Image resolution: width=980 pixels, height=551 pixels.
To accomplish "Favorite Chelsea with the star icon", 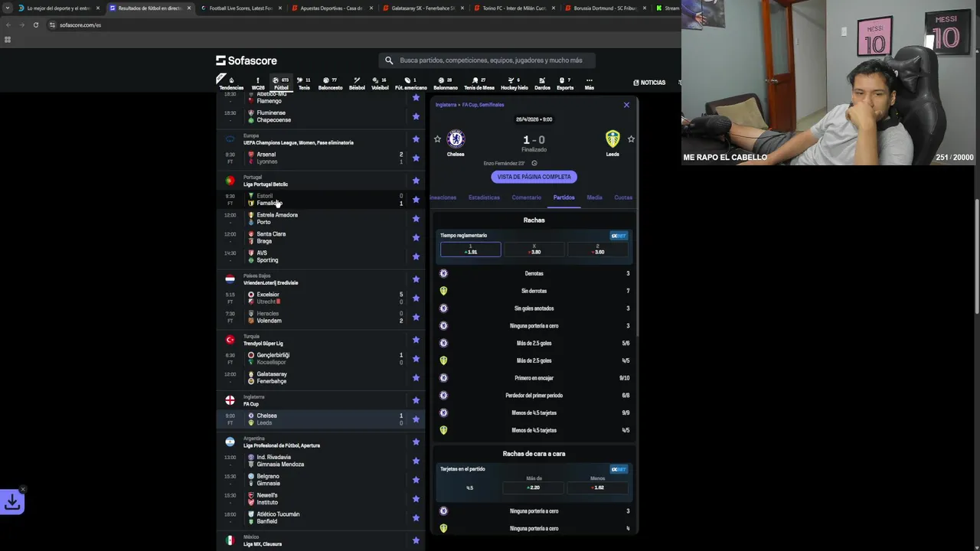I will pos(437,139).
